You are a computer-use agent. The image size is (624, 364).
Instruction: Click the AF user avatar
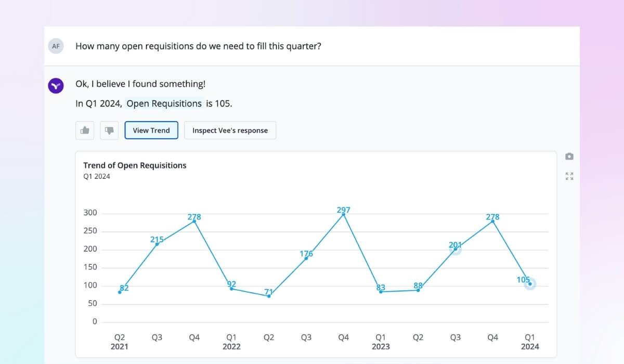coord(56,46)
